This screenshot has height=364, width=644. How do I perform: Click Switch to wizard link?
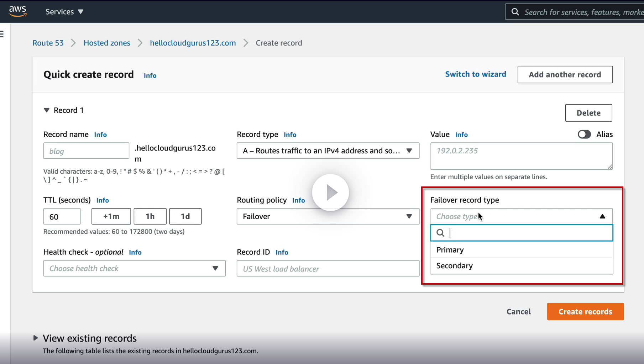pos(476,74)
